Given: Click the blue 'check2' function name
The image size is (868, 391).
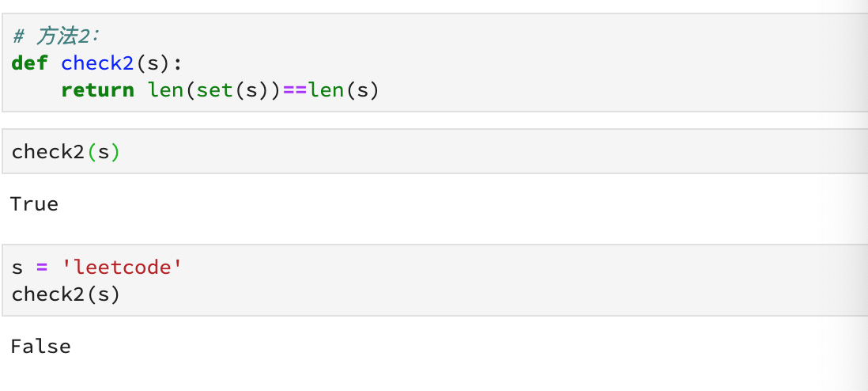Looking at the screenshot, I should tap(97, 63).
